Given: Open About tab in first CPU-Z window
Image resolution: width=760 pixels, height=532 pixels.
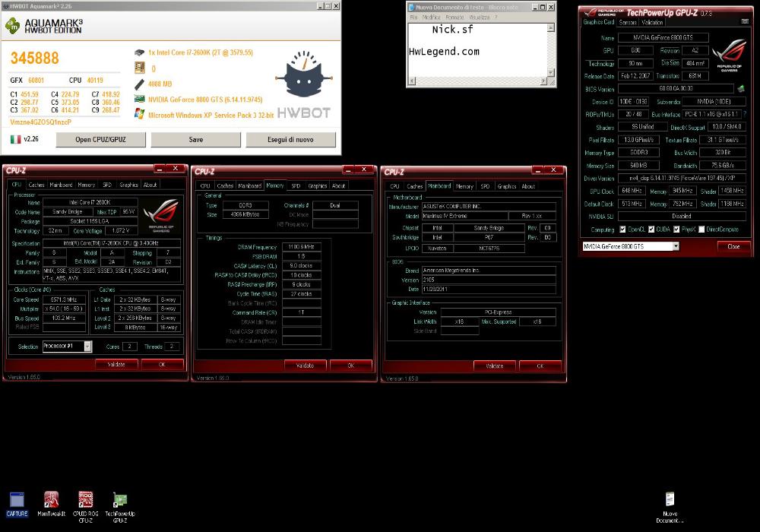Looking at the screenshot, I should click(x=150, y=185).
